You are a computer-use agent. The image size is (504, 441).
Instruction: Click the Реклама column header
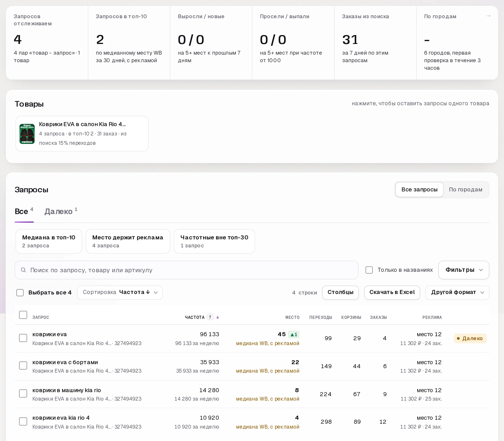tap(432, 318)
